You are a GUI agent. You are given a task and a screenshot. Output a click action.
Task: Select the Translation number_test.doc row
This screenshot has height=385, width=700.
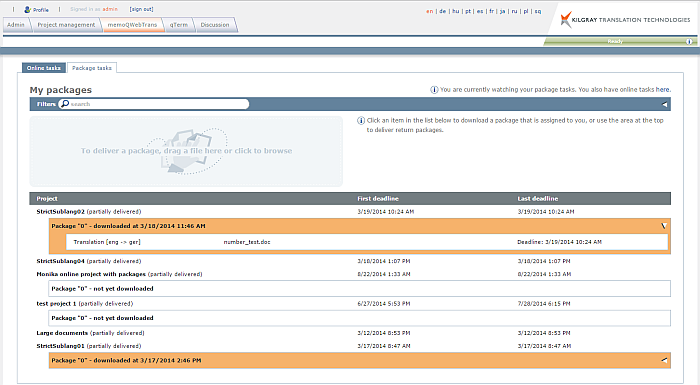pyautogui.click(x=367, y=242)
